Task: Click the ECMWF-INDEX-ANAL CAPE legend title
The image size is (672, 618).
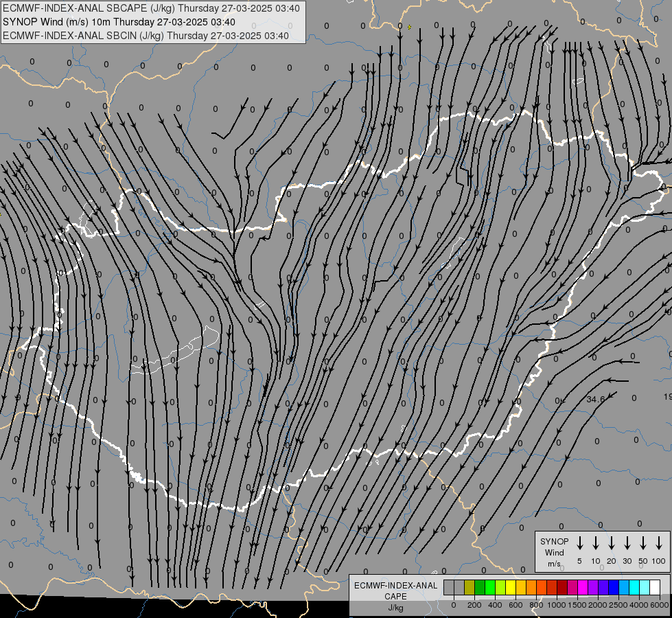Action: (395, 591)
